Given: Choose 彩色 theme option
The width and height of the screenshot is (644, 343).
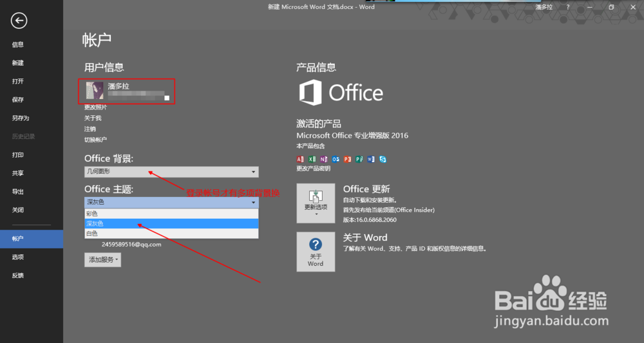Looking at the screenshot, I should click(x=171, y=214).
